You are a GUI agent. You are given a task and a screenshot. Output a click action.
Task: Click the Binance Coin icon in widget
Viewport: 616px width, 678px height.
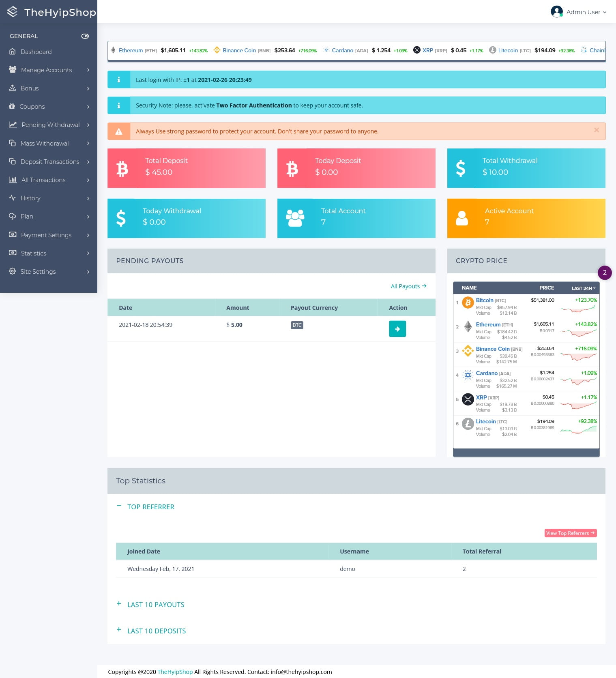(x=468, y=351)
